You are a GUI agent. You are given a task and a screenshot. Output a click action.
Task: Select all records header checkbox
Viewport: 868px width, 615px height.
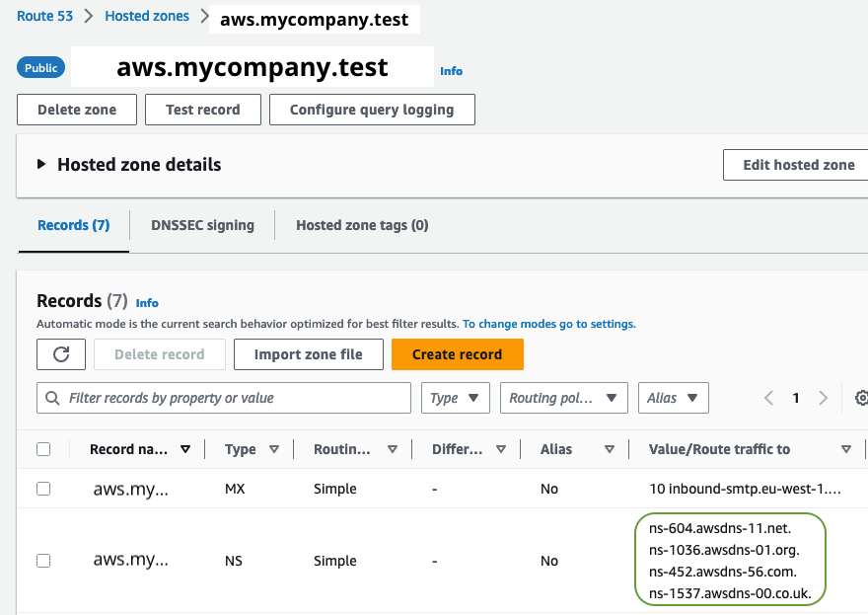(43, 449)
